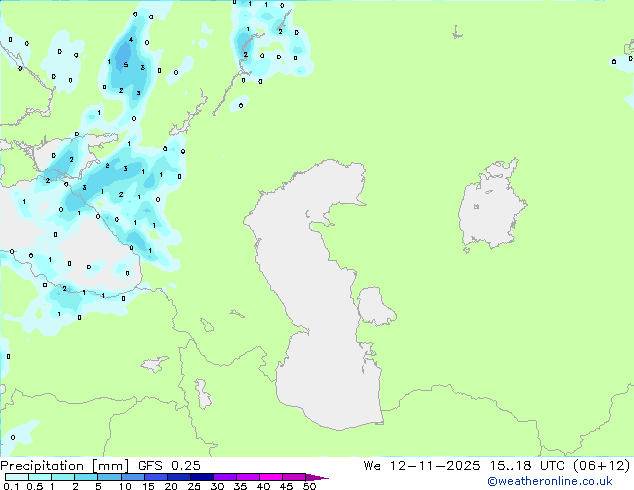This screenshot has width=634, height=490.
Task: Click the 0.5–1 mm legend color box
Action: 40,477
